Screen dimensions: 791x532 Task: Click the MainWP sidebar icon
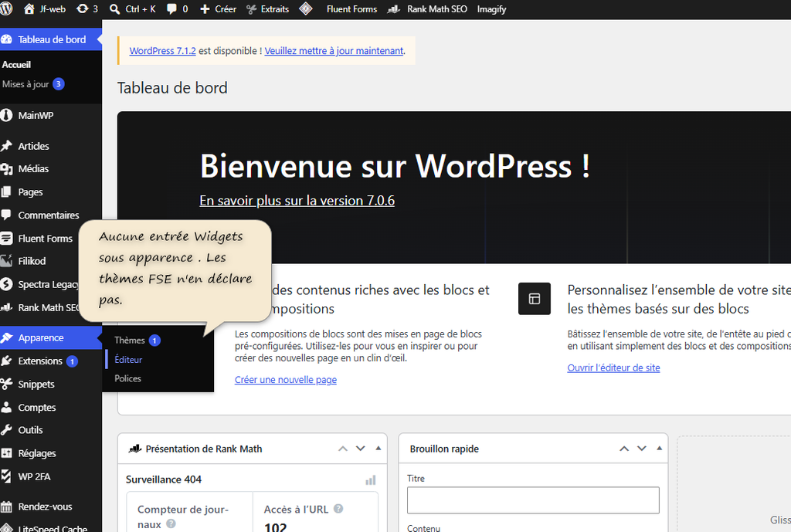pyautogui.click(x=6, y=116)
